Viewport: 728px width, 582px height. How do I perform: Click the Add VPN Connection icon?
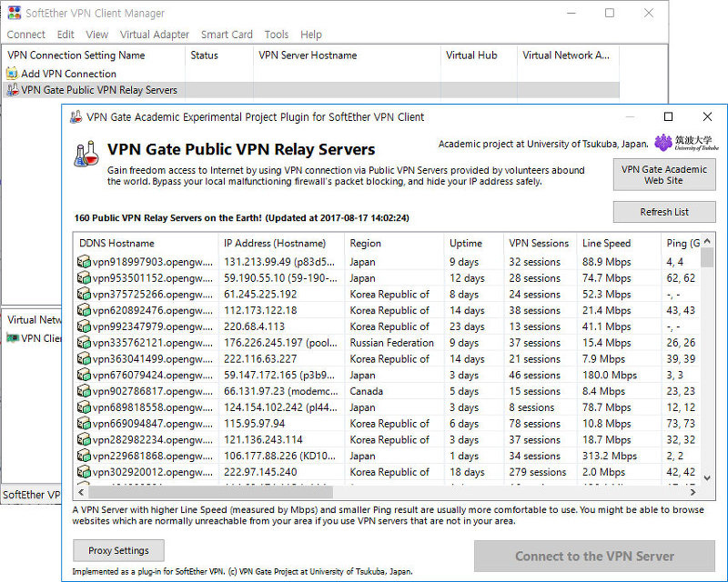12,74
